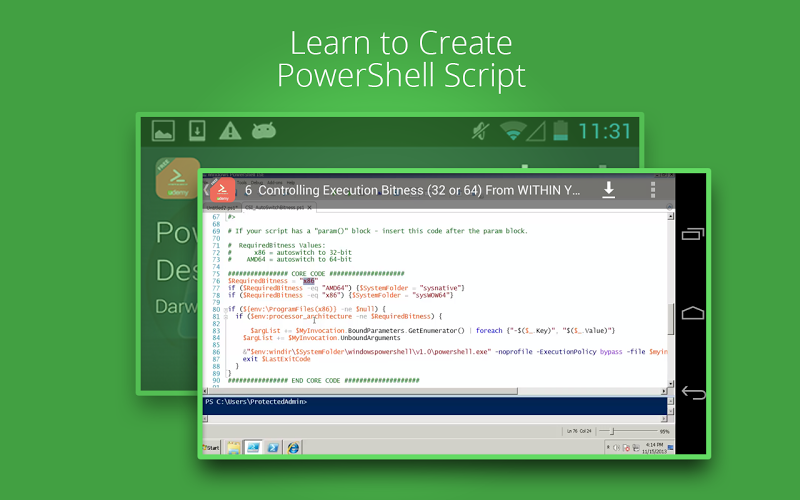Collapse the code block on line 80
Image resolution: width=800 pixels, height=500 pixels.
tap(225, 310)
